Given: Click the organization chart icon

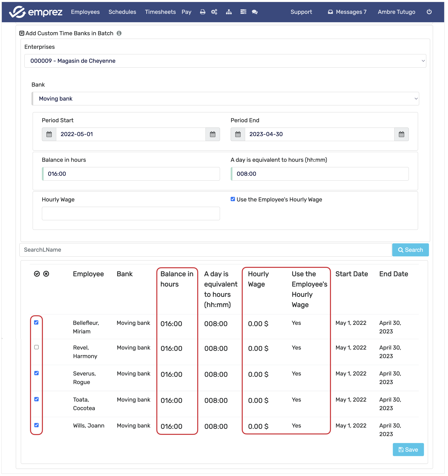Looking at the screenshot, I should click(x=229, y=12).
